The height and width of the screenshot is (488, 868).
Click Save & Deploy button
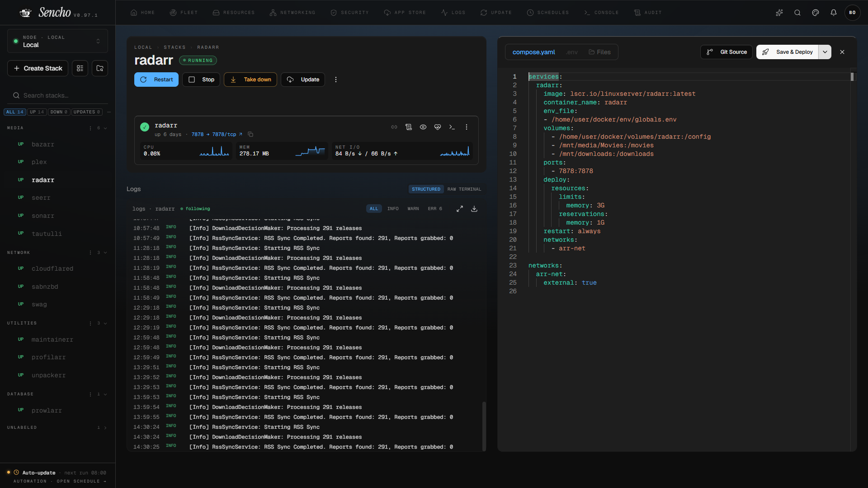[x=788, y=52]
